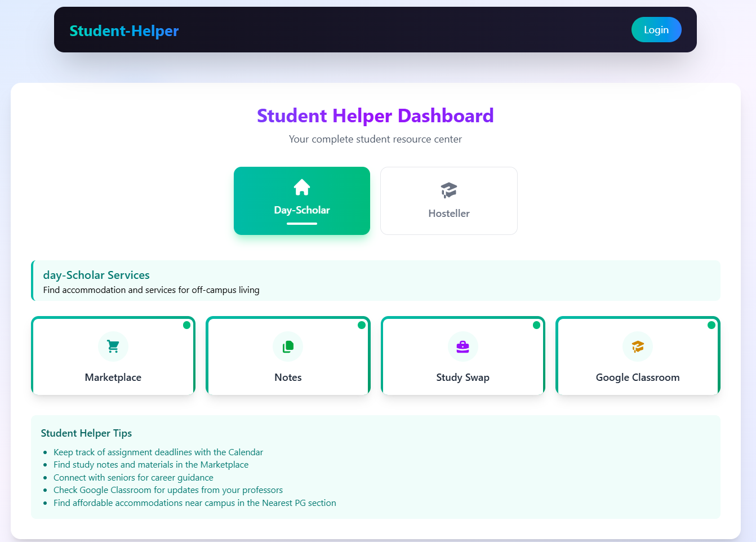Click tip 'Connect with seniors for career guidance'
Image resolution: width=756 pixels, height=542 pixels.
[134, 478]
